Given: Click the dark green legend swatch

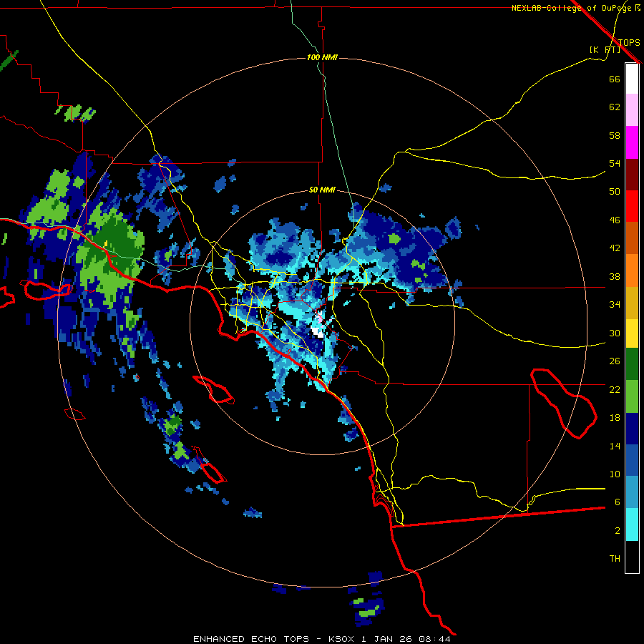Looking at the screenshot, I should (x=632, y=364).
